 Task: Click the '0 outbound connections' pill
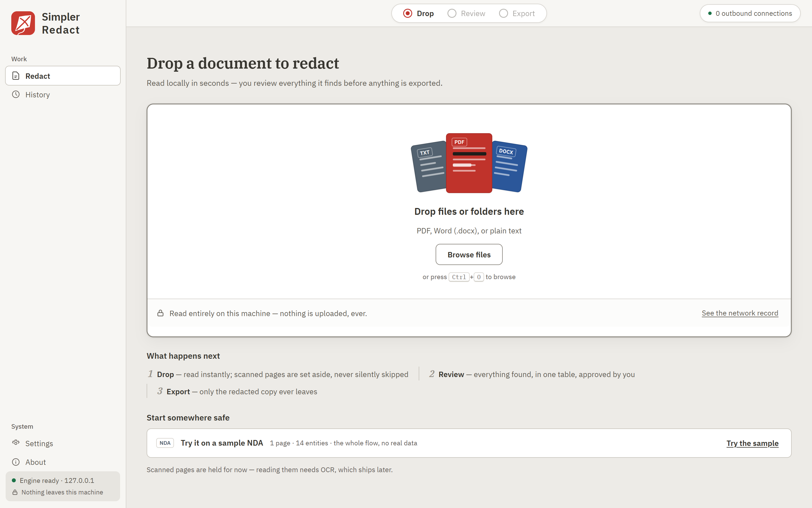750,14
